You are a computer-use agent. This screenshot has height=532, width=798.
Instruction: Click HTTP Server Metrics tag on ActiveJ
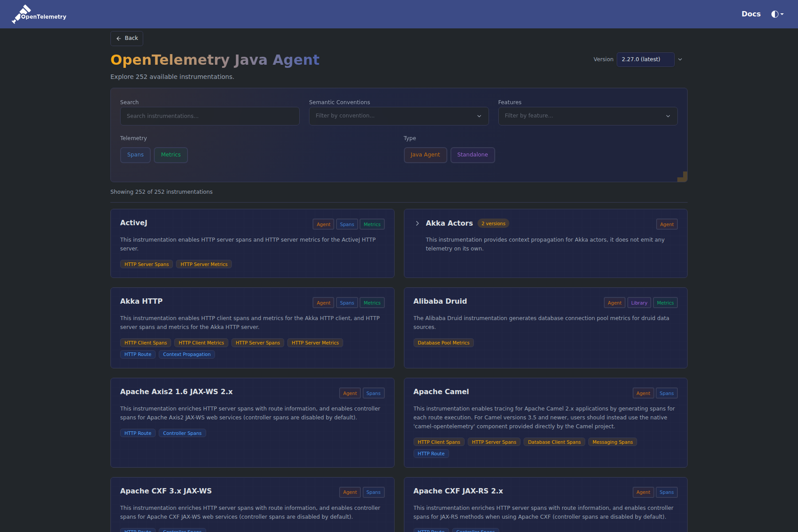click(204, 264)
